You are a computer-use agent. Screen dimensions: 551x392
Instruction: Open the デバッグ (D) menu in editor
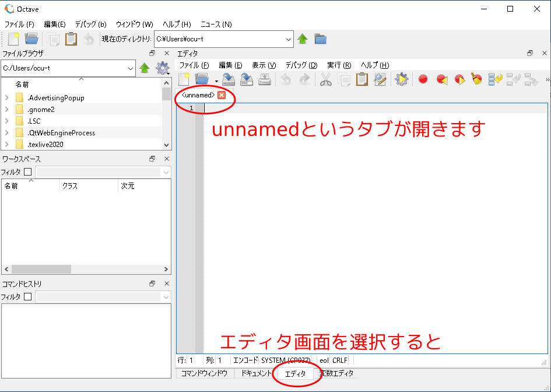pyautogui.click(x=301, y=65)
